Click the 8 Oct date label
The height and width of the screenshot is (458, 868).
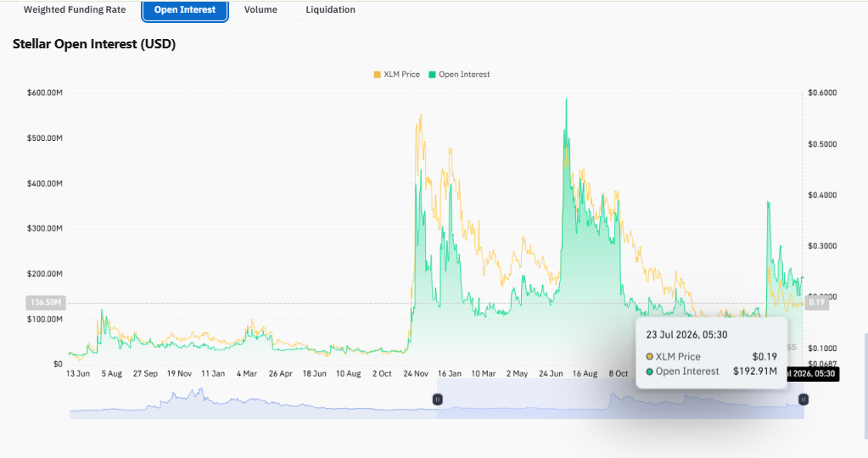(619, 374)
